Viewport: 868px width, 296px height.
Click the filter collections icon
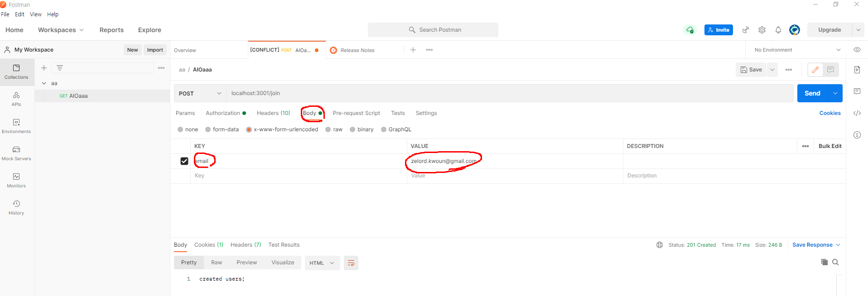60,68
